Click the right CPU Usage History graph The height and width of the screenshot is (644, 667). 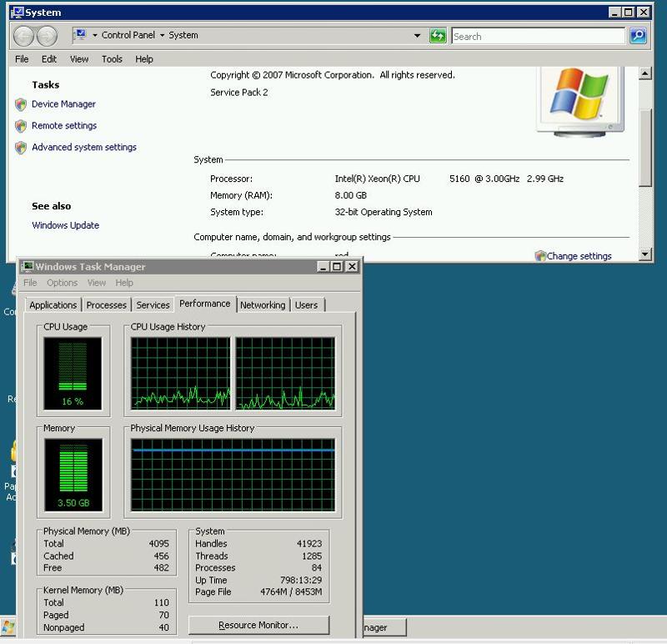point(285,373)
